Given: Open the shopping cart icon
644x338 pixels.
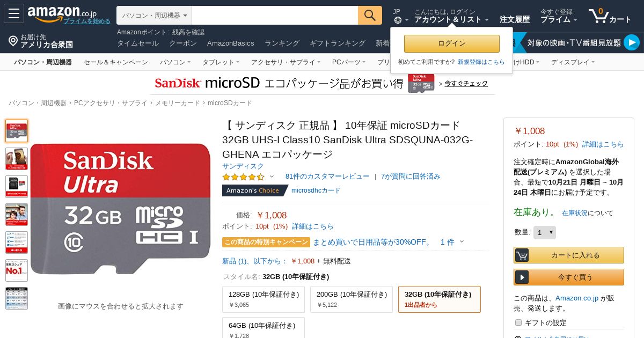Looking at the screenshot, I should pyautogui.click(x=598, y=16).
